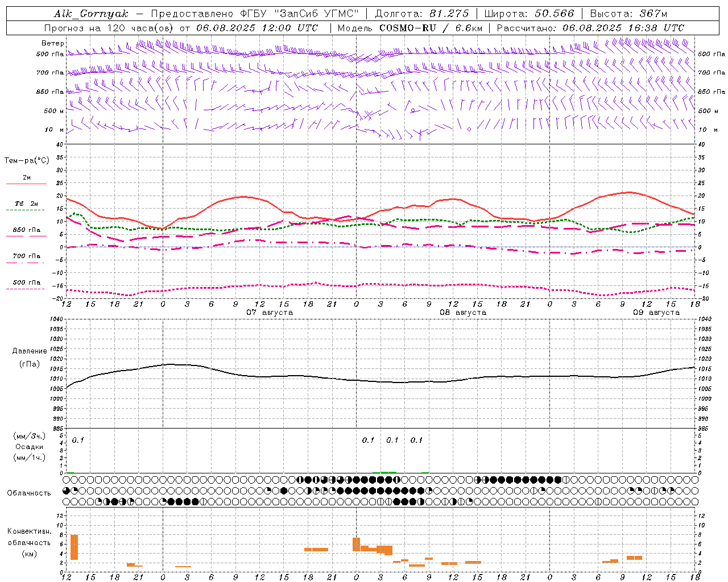Click the model name COSMO-RU / 6.6км

point(431,28)
